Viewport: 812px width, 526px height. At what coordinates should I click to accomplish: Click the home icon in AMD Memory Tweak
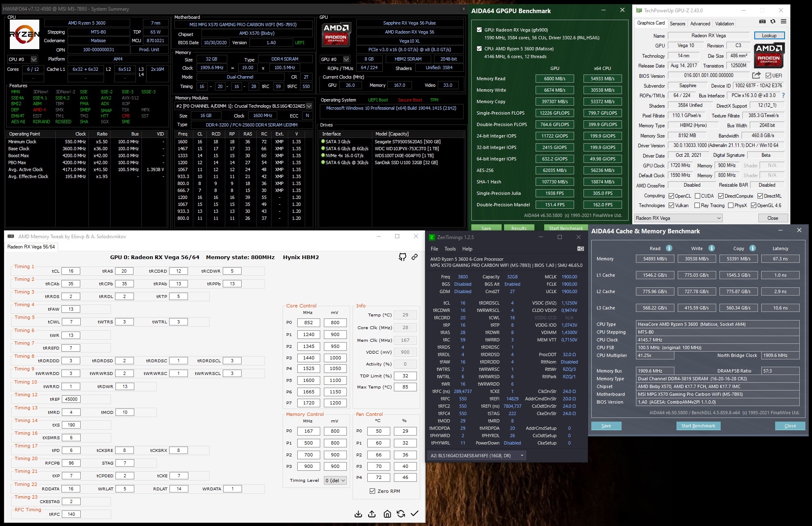pos(387,514)
